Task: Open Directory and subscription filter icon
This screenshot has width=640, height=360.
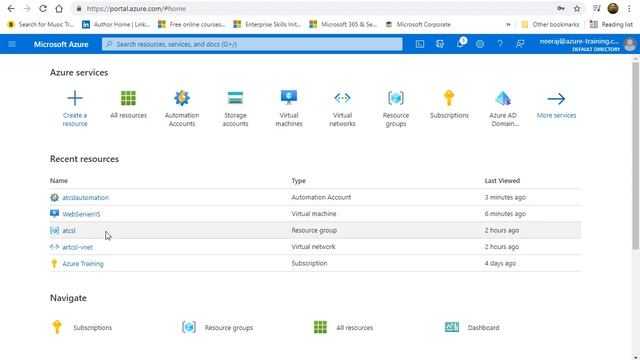Action: (x=440, y=44)
